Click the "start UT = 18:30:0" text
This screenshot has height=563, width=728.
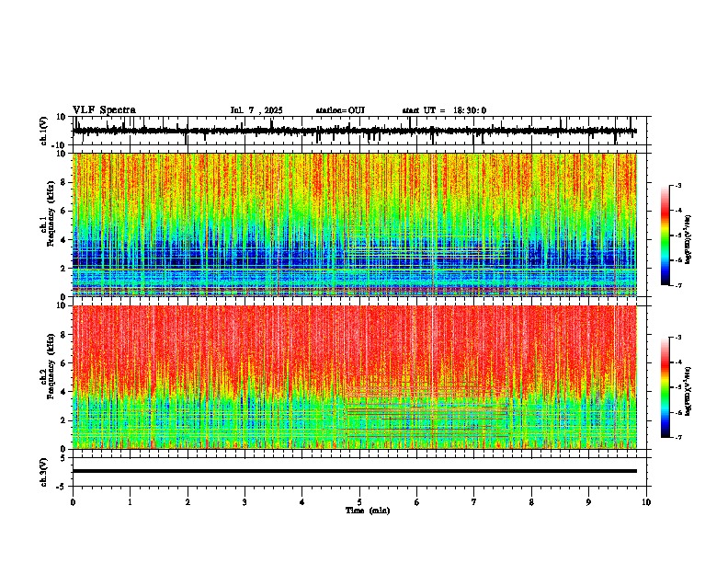pyautogui.click(x=444, y=110)
